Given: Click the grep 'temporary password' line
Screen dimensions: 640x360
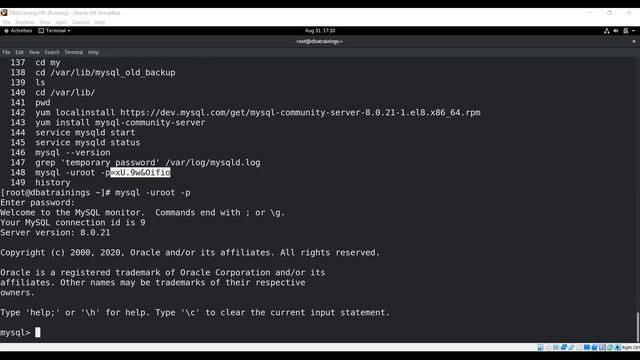Looking at the screenshot, I should (148, 162).
